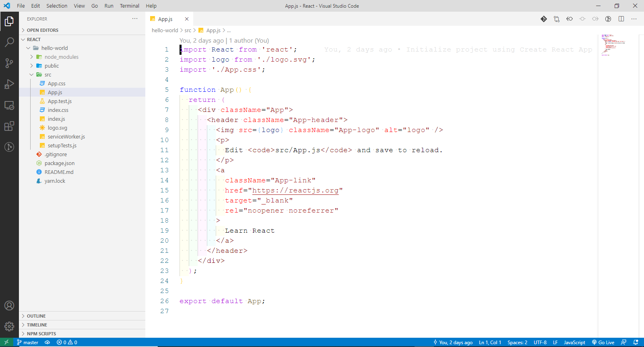Open the Help menu
Image resolution: width=644 pixels, height=347 pixels.
pyautogui.click(x=151, y=6)
